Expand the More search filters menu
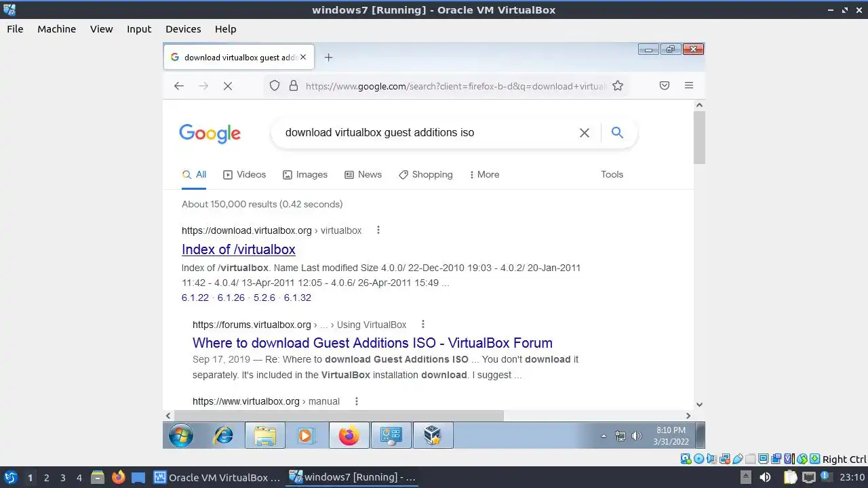This screenshot has width=868, height=488. click(484, 174)
